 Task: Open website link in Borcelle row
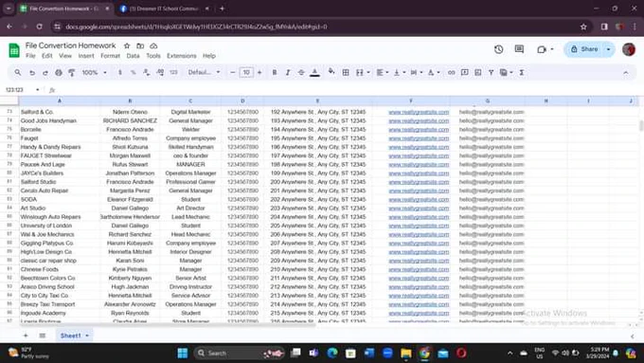pos(419,130)
